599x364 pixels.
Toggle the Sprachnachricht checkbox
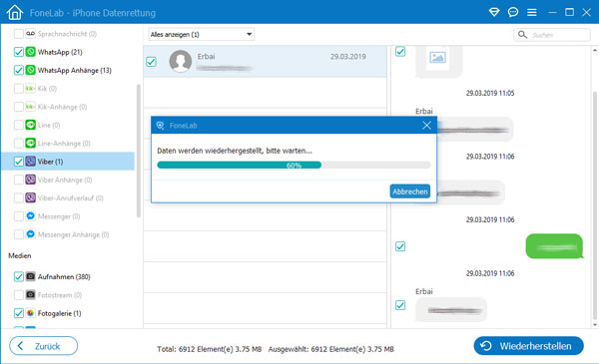pos(18,34)
